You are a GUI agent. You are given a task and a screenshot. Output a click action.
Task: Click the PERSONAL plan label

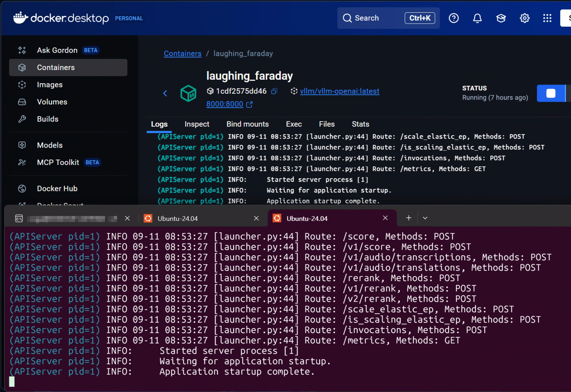[129, 18]
